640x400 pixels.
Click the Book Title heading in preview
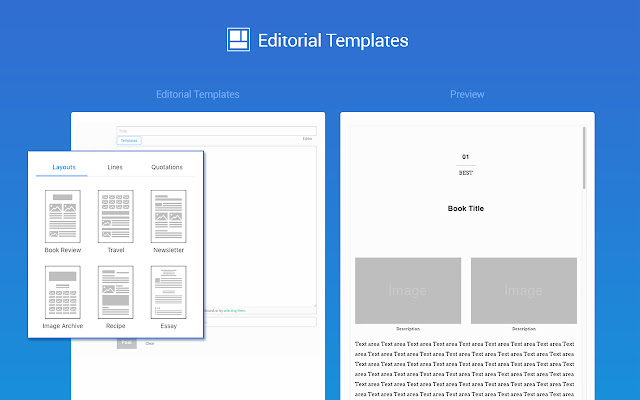coord(466,209)
